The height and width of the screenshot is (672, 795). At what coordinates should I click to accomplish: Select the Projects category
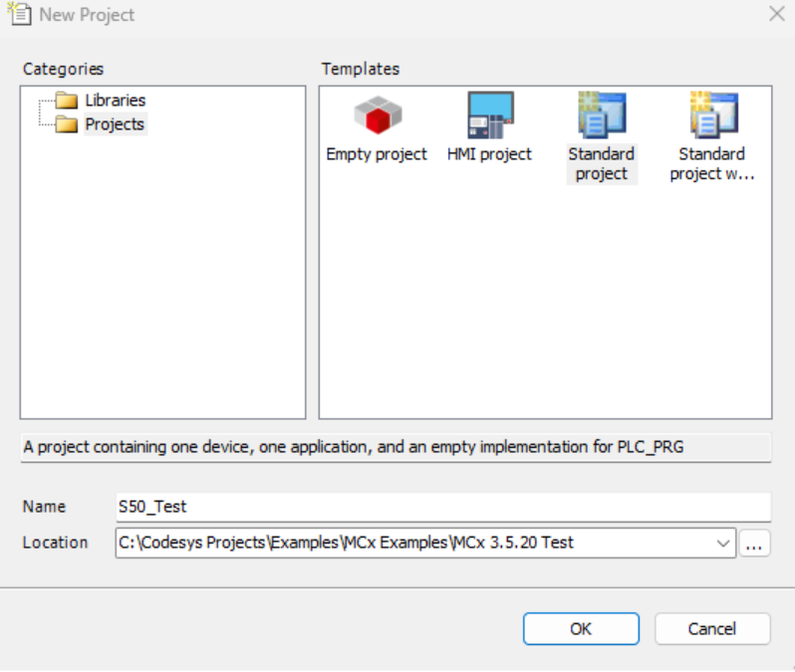pos(115,124)
